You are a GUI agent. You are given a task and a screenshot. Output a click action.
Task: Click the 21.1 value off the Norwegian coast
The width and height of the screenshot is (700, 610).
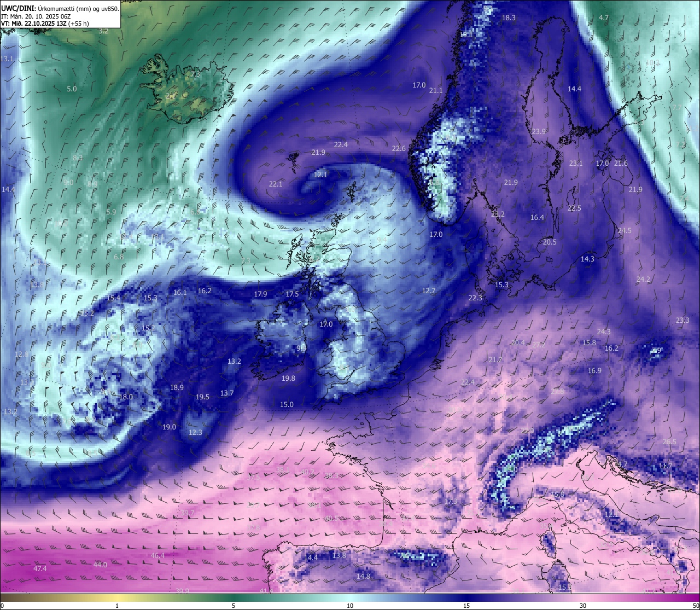[436, 91]
